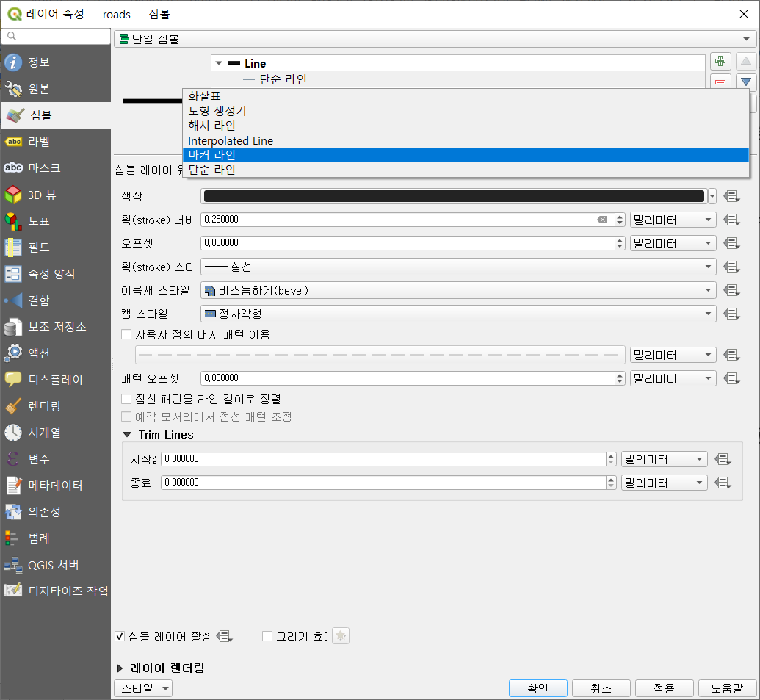Screen dimensions: 760x700
Task: Open color dropdown arrow next to 색상
Action: (712, 196)
